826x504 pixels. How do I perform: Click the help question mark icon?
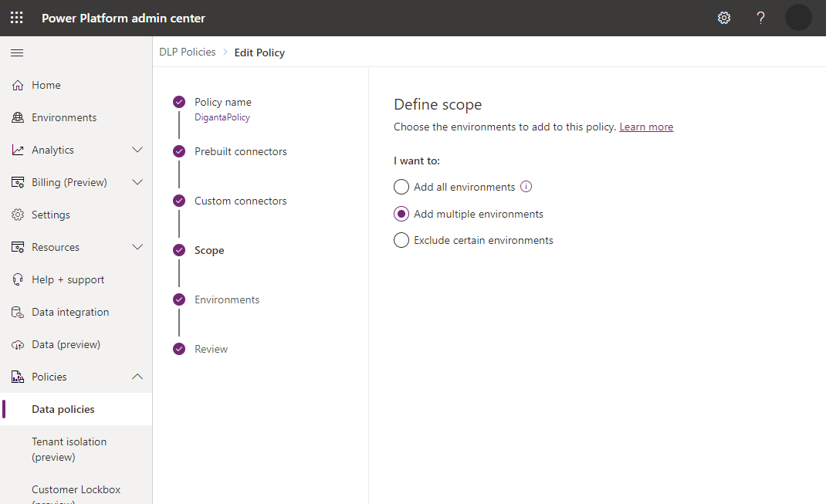[760, 18]
